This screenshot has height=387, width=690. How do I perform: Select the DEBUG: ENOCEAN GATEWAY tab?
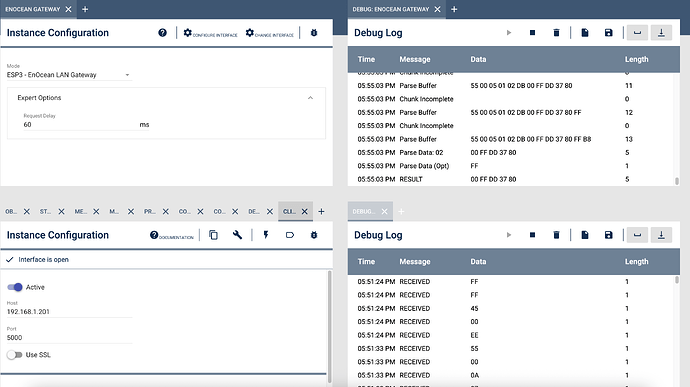[x=391, y=9]
